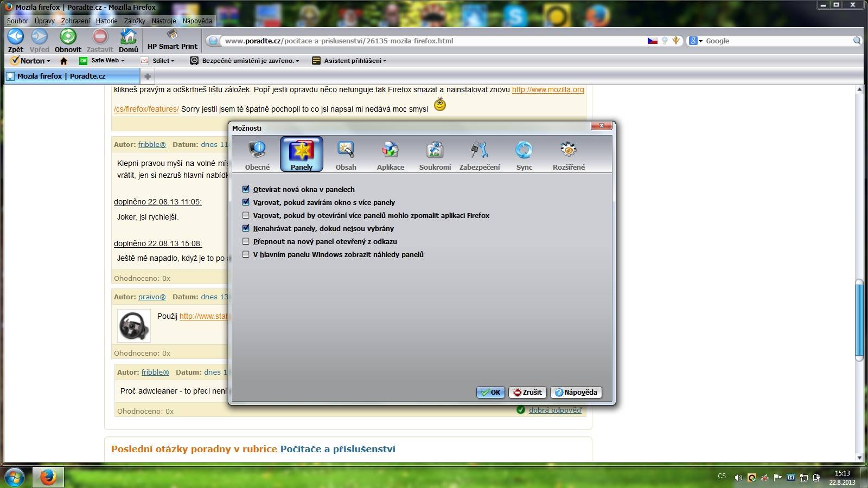Toggle Varovat, pokud zavírám okno s více panely
The width and height of the screenshot is (868, 488).
246,202
